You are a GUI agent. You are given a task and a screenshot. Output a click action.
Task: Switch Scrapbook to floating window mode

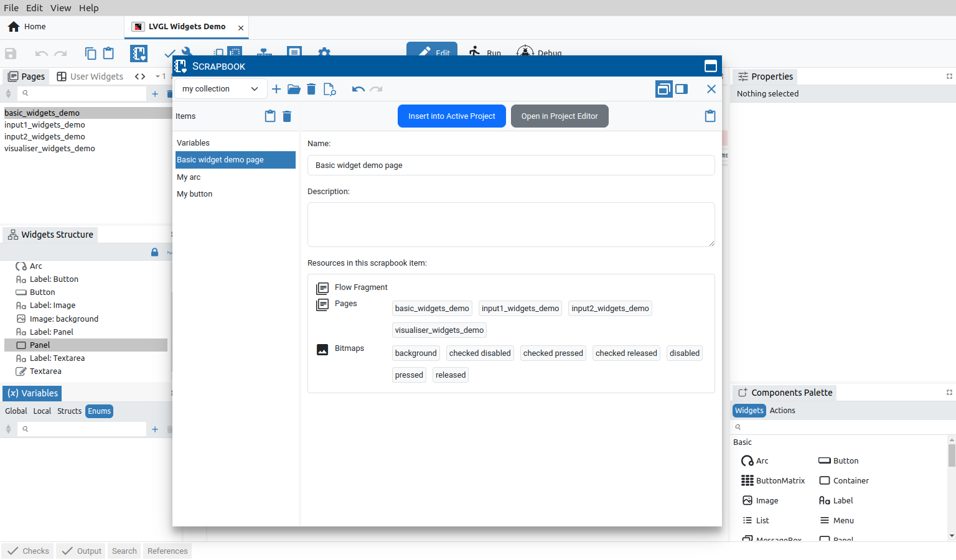click(663, 89)
